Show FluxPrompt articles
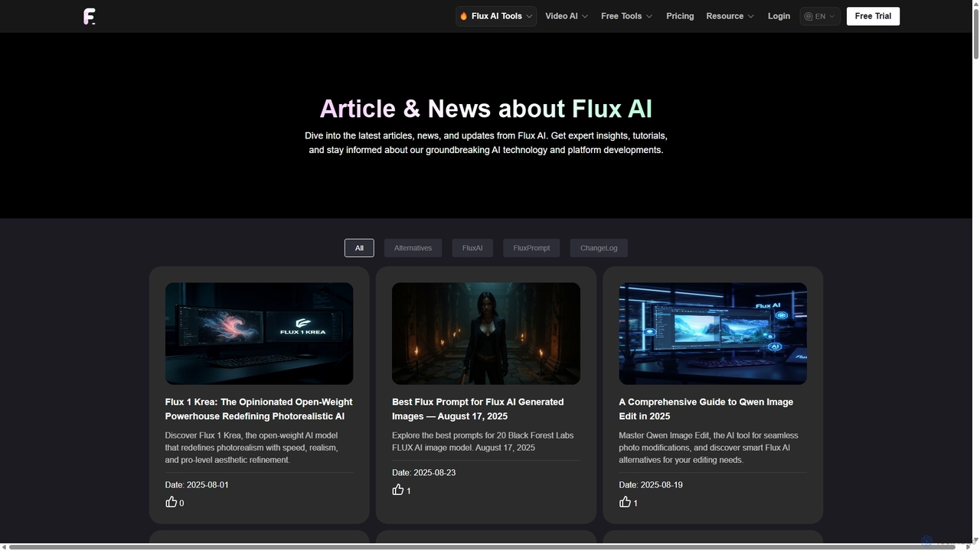 [x=531, y=248]
